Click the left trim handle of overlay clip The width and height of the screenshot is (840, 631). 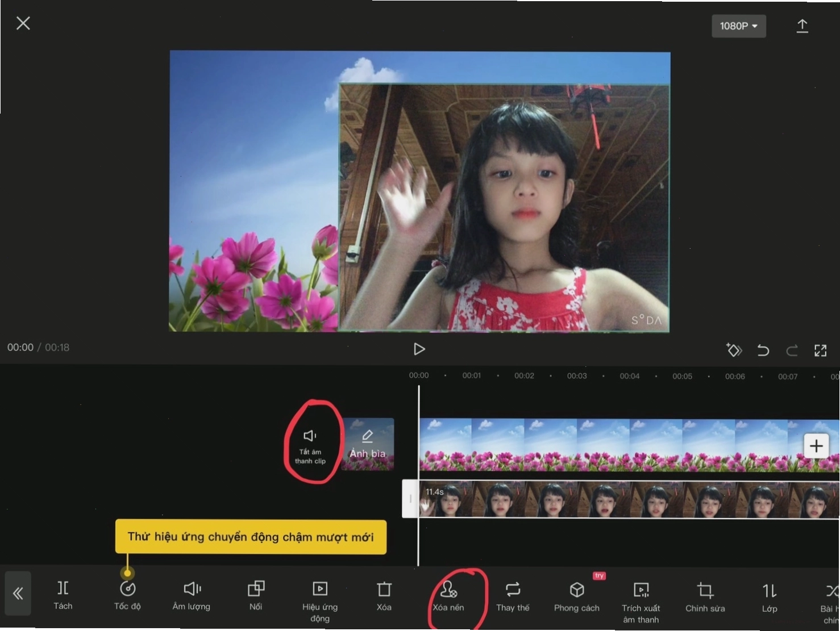click(x=410, y=499)
